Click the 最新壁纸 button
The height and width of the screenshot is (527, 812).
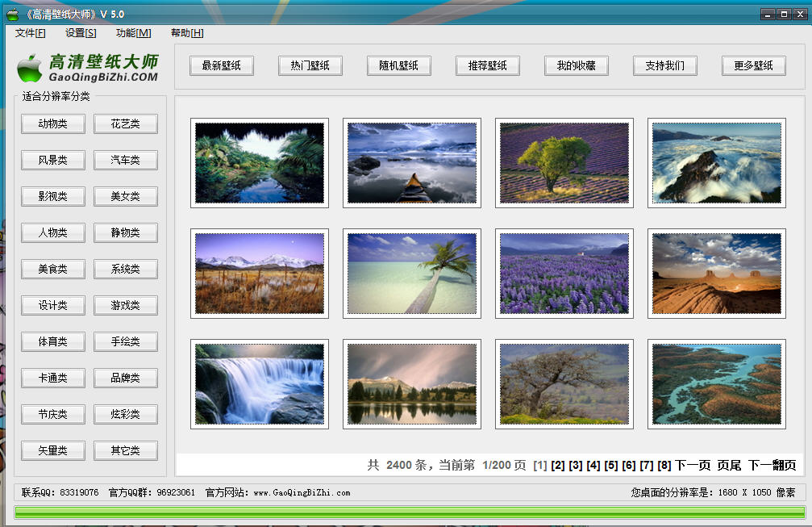[x=221, y=66]
